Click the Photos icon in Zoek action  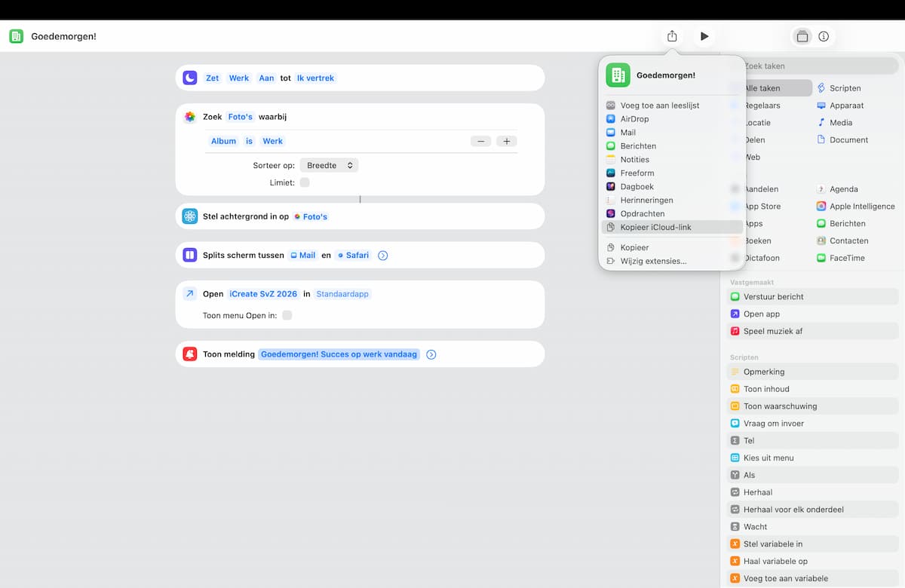190,117
